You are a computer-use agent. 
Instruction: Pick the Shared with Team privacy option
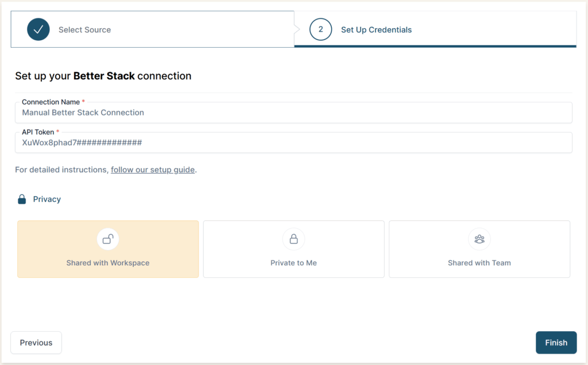click(479, 249)
